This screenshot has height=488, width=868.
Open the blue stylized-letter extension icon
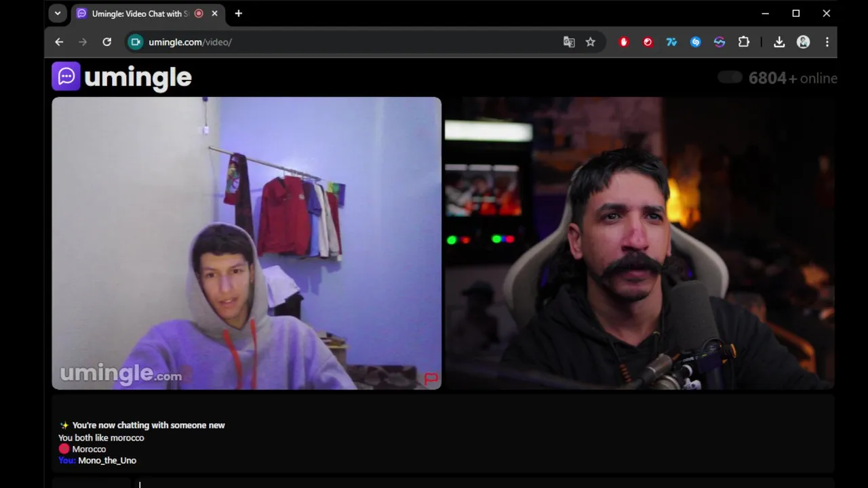671,42
